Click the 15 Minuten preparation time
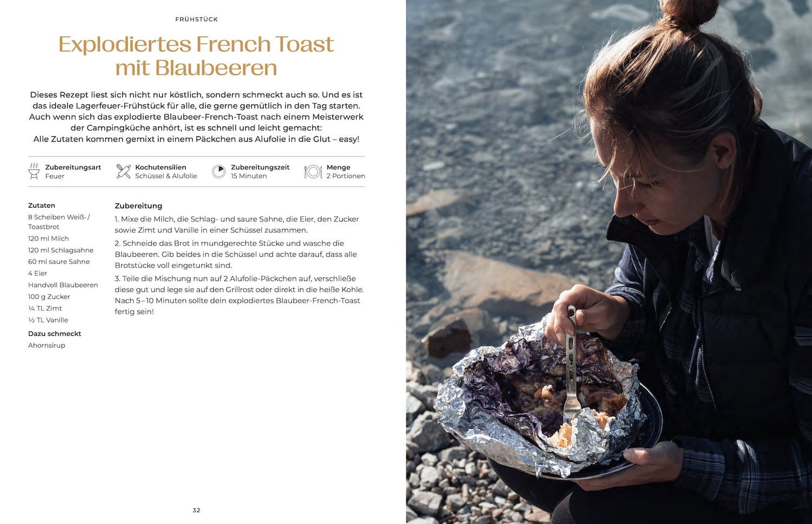 [249, 176]
